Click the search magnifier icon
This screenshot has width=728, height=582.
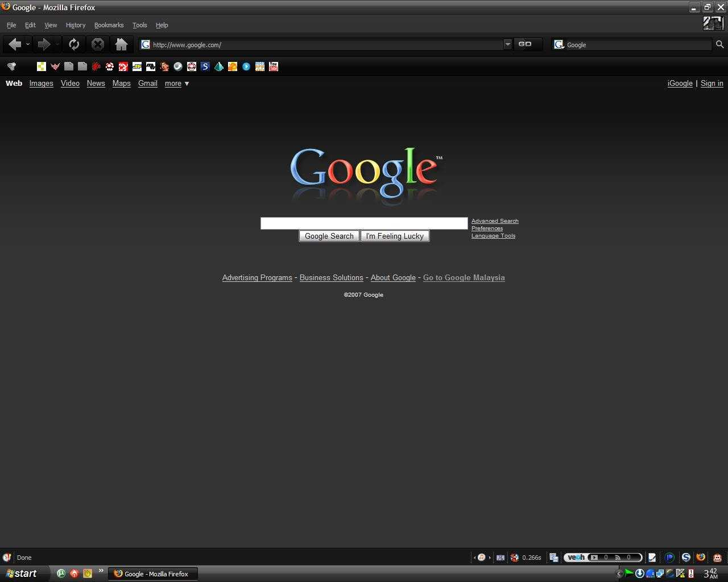719,44
